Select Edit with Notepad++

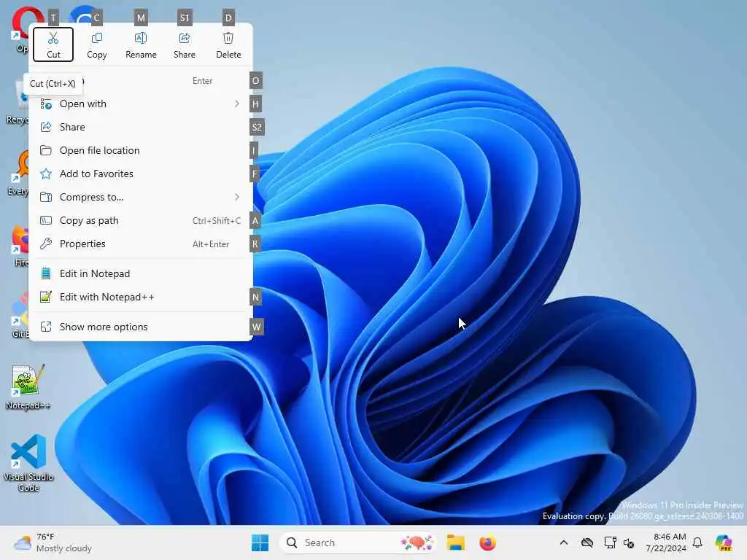pyautogui.click(x=141, y=297)
